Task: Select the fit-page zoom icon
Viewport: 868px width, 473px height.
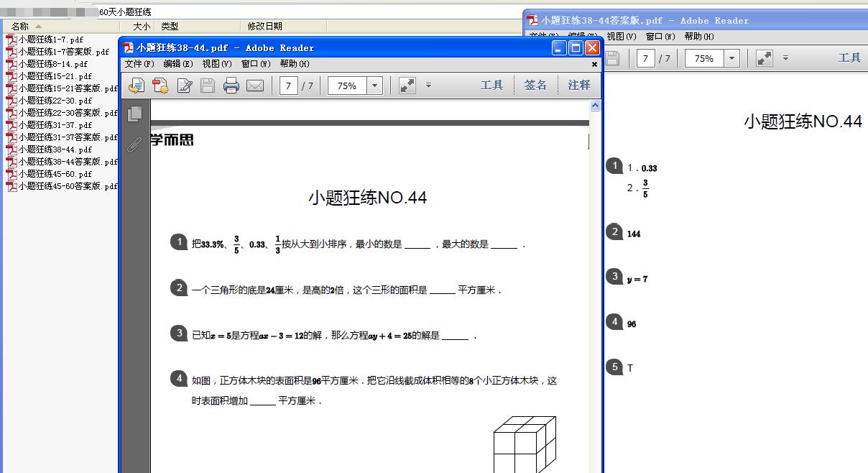Action: point(406,85)
